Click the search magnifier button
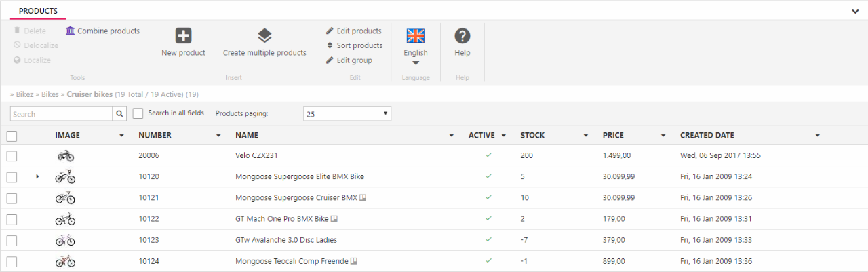Image resolution: width=868 pixels, height=272 pixels. (120, 114)
